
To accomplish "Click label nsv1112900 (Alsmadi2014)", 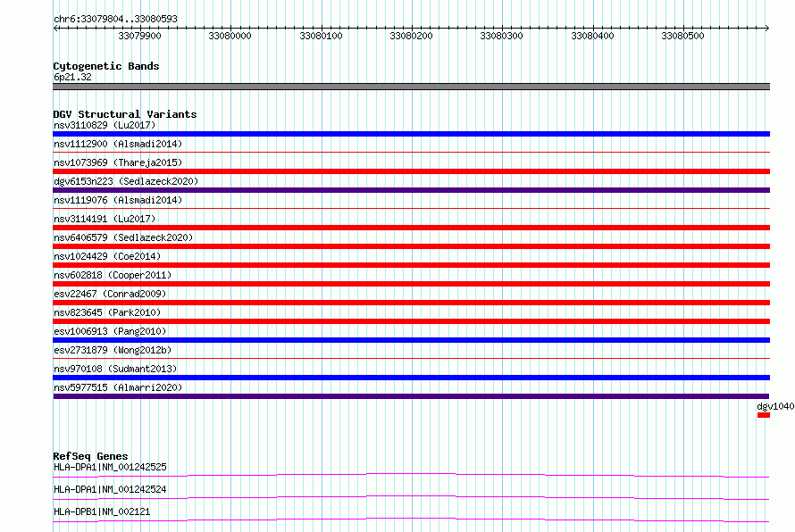I will 118,144.
